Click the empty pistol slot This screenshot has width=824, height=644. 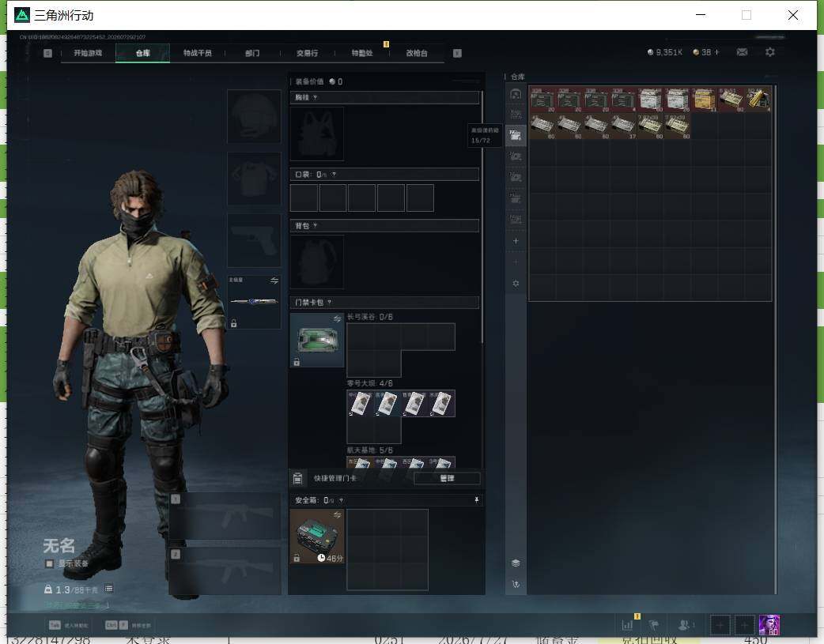click(x=254, y=240)
